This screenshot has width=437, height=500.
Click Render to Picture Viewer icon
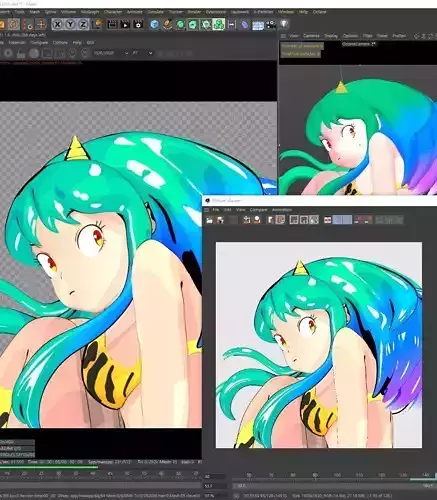pyautogui.click(x=125, y=24)
